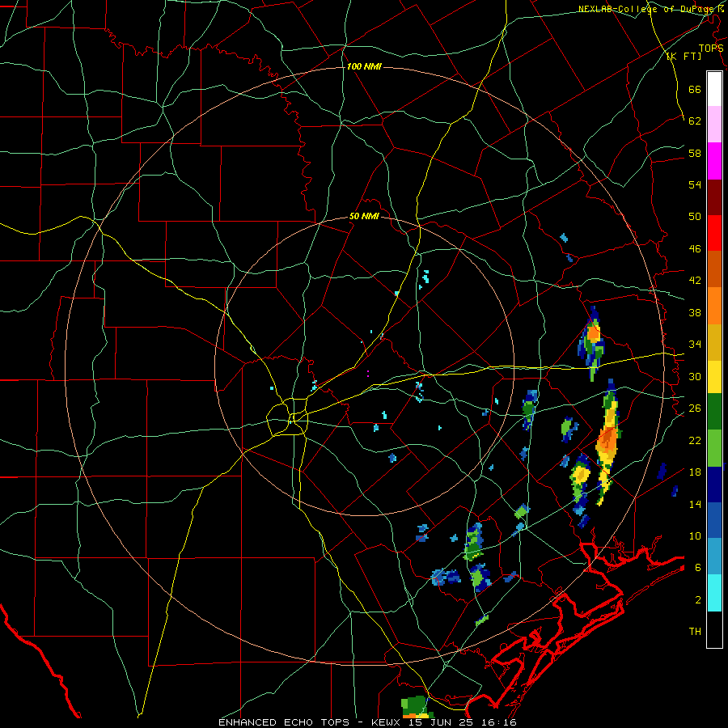Pick the bright red swatch in the legend

(x=714, y=233)
